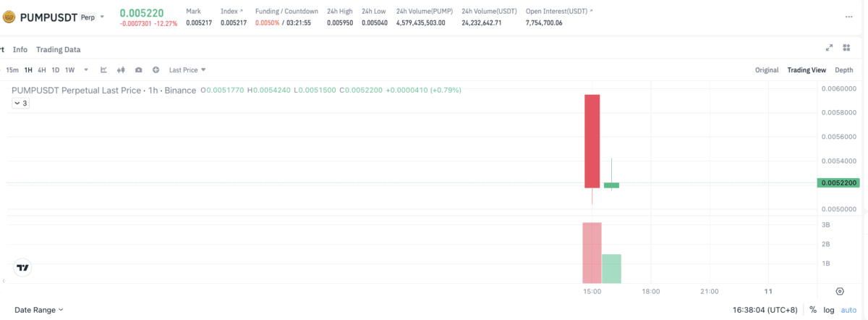Click the 3B volume axis label
This screenshot has width=868, height=320.
pyautogui.click(x=825, y=225)
